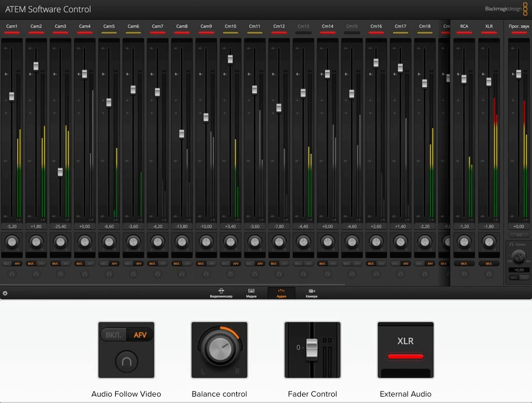
Task: Click the Cam4 channel label
Action: 85,26
